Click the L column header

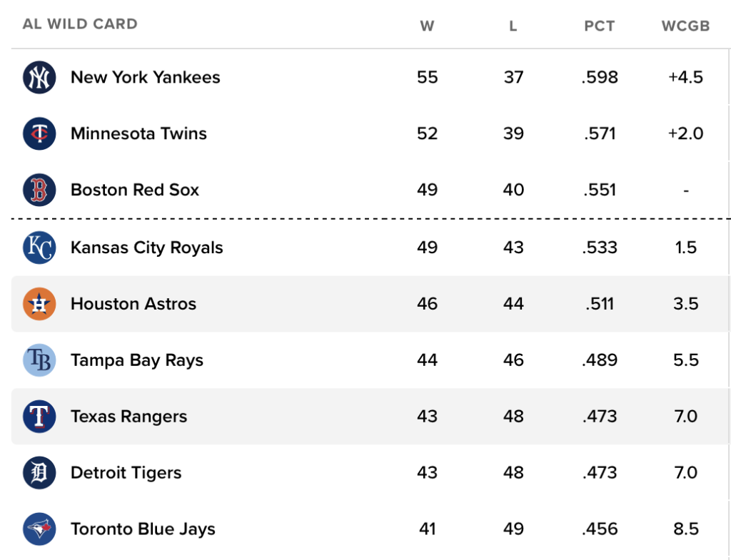pos(513,26)
